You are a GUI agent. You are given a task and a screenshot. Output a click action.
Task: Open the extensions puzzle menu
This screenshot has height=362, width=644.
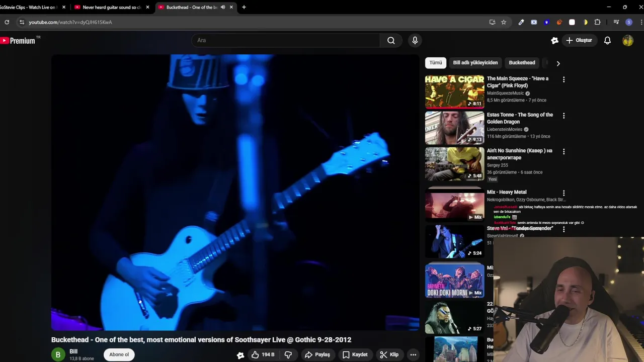point(597,22)
